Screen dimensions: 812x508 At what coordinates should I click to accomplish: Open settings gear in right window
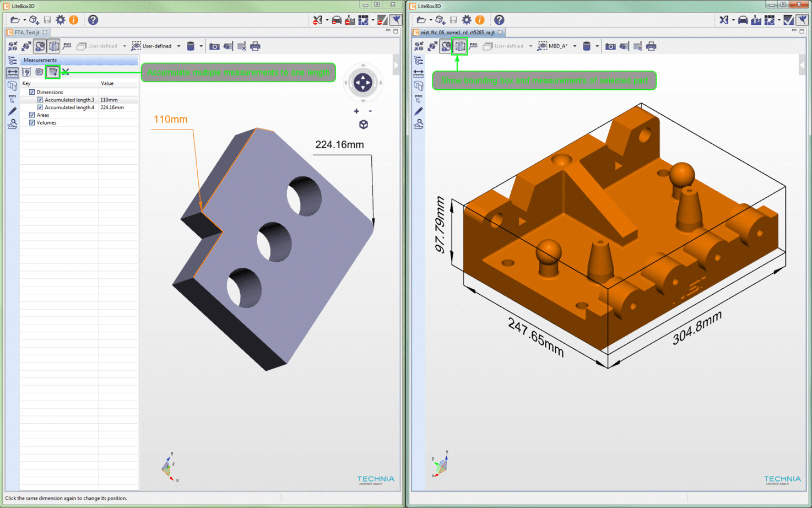467,20
